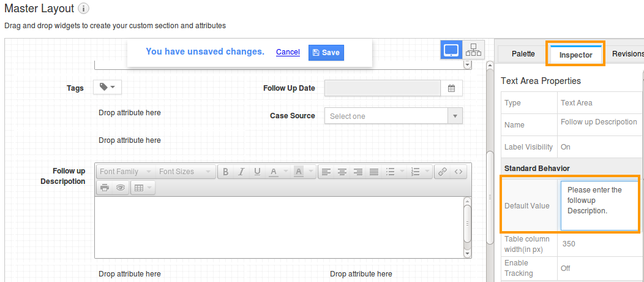This screenshot has height=282, width=644.
Task: Click the print icon in the editor
Action: point(105,188)
